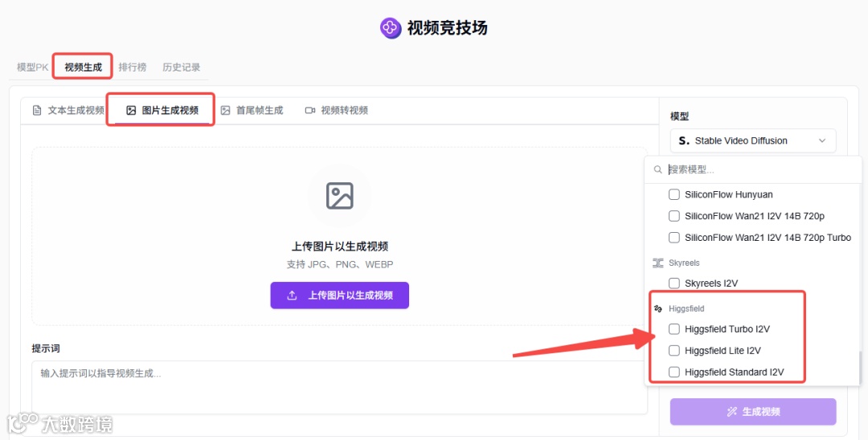This screenshot has height=440, width=868.
Task: Click the Skyreels brand icon
Action: click(x=657, y=263)
